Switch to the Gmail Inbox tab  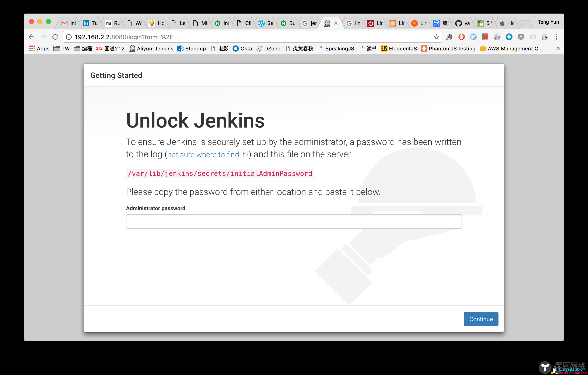pos(68,23)
